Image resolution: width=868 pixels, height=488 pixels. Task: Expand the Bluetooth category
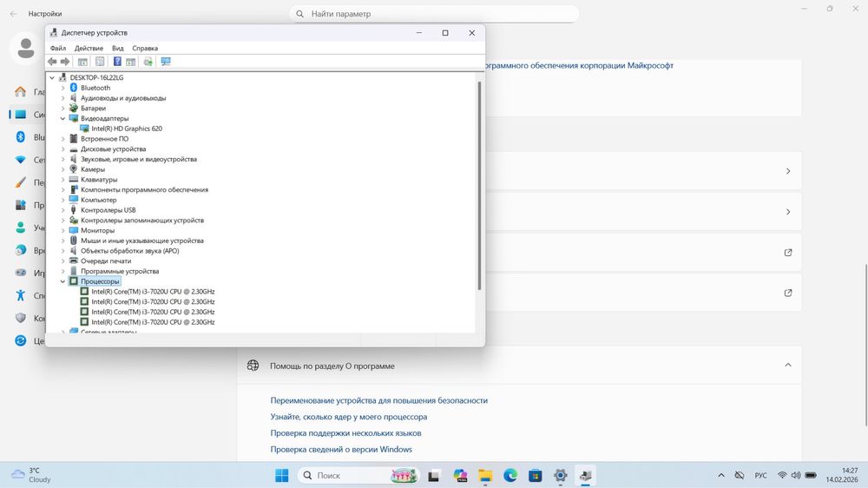click(62, 88)
